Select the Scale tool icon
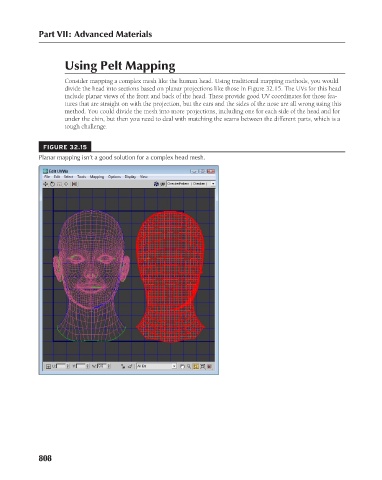 (x=59, y=184)
